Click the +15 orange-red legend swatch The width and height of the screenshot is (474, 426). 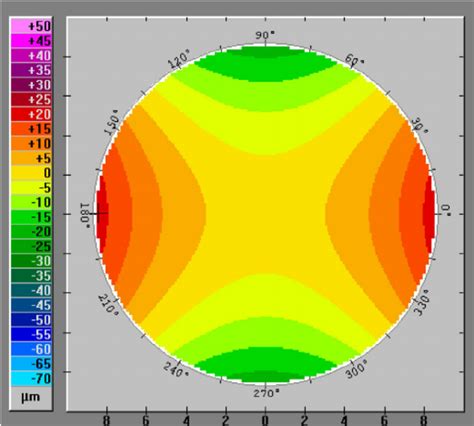(x=31, y=129)
